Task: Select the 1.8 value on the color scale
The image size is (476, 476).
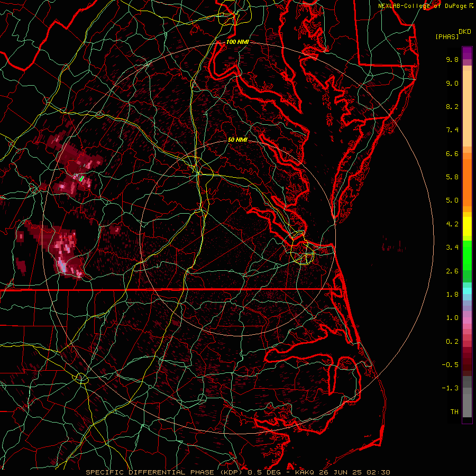Action: tap(452, 295)
